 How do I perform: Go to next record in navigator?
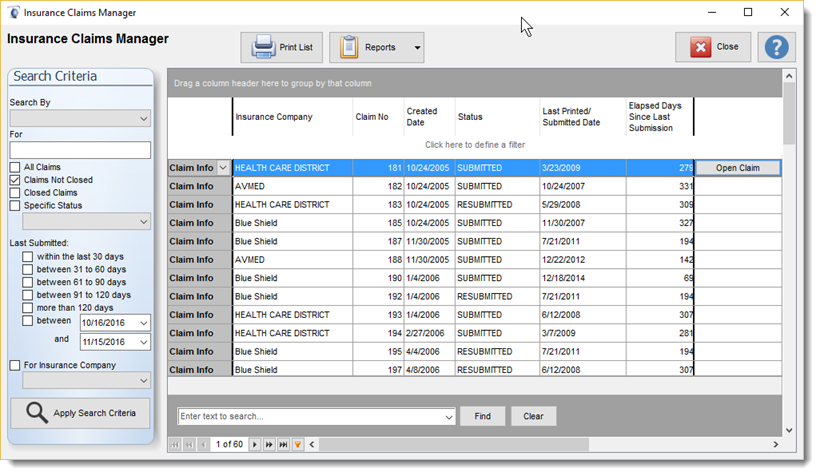(x=255, y=445)
